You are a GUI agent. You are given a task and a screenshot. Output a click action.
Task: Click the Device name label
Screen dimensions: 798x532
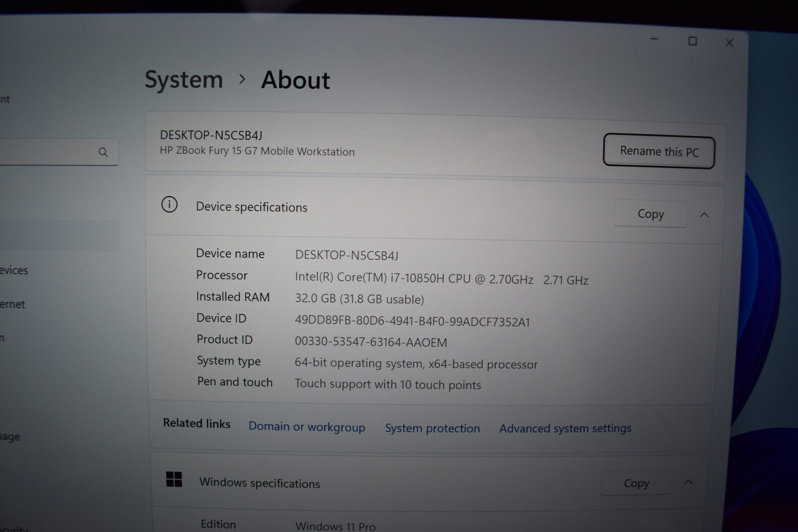(x=230, y=253)
